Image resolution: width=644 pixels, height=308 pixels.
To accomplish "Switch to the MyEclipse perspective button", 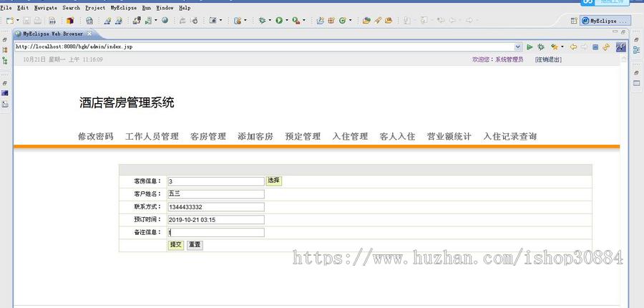I will point(605,21).
